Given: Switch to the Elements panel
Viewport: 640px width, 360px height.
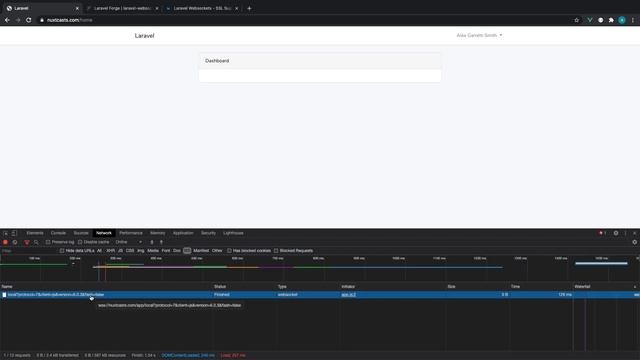Looking at the screenshot, I should pyautogui.click(x=35, y=233).
